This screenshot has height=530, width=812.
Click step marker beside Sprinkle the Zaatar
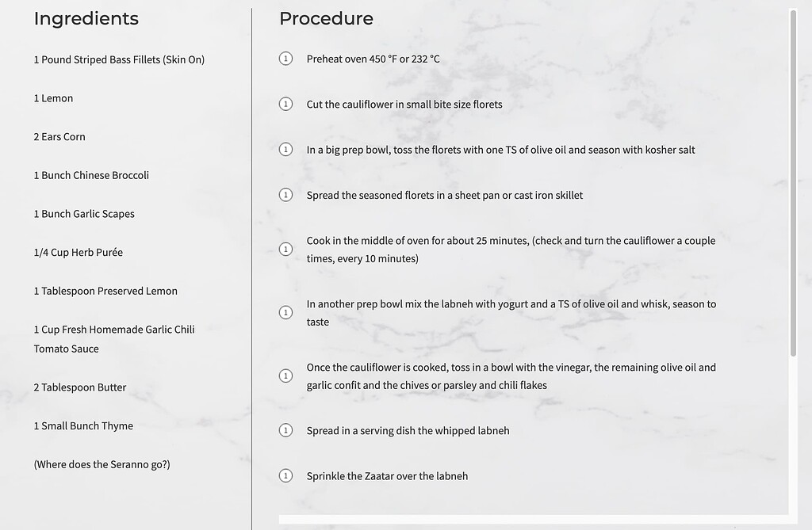286,475
